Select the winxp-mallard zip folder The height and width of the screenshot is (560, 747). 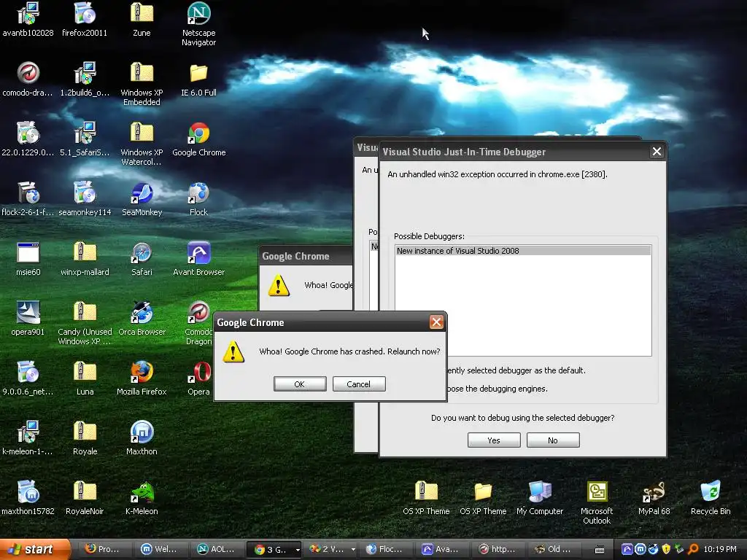click(85, 259)
